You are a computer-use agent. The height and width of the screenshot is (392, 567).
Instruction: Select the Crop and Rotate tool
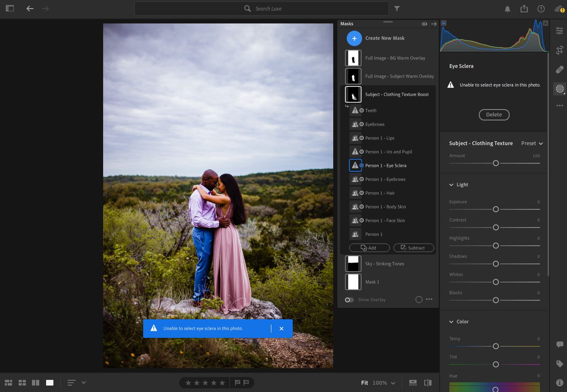560,50
